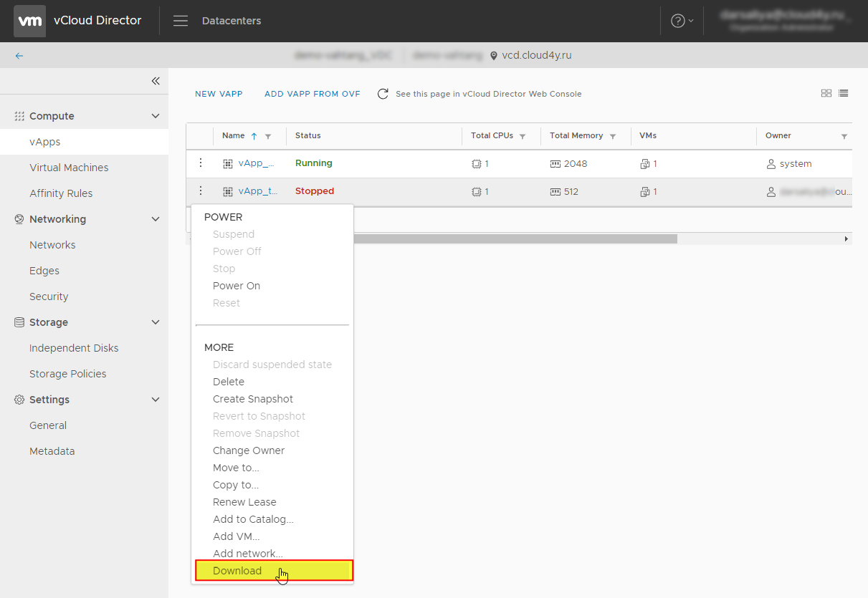Switch to list view

pos(844,93)
